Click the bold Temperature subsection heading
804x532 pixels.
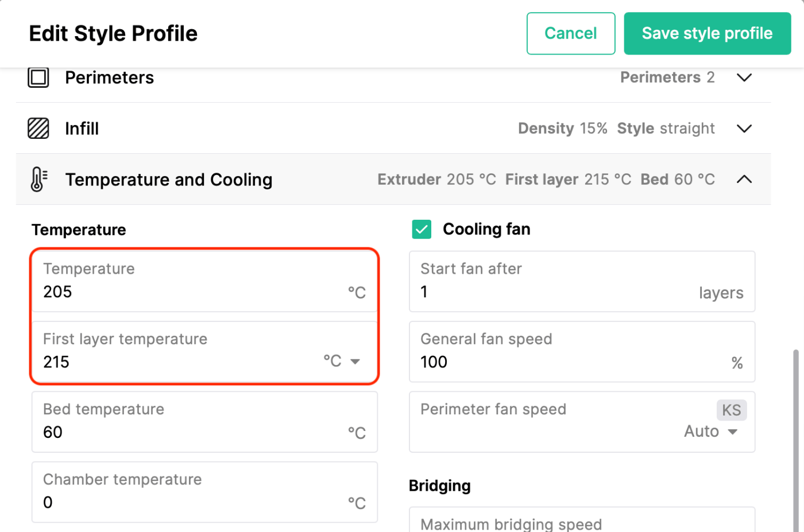point(79,230)
